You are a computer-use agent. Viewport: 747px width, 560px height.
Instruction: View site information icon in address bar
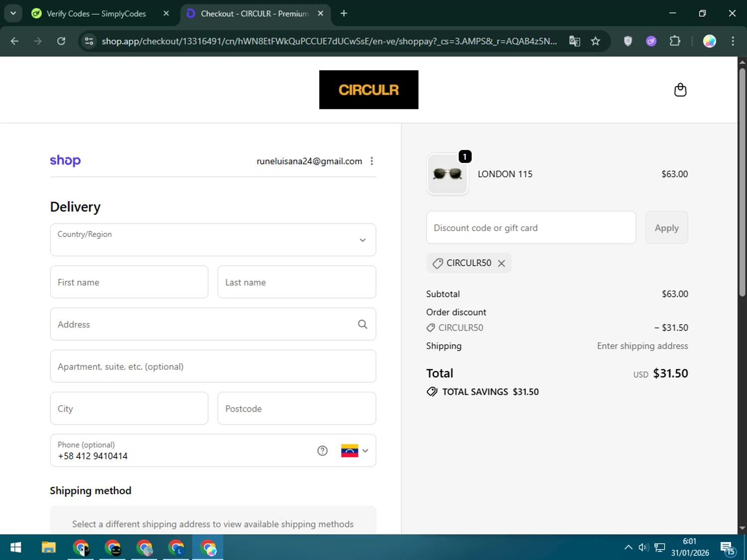tap(89, 41)
